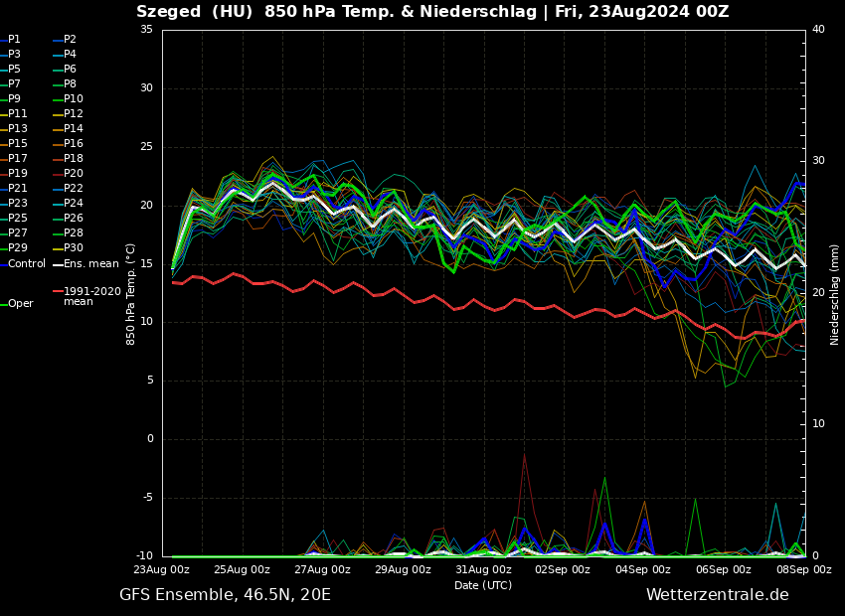845x616 pixels.
Task: Click the 35 temperature axis tick label
Action: 146,30
